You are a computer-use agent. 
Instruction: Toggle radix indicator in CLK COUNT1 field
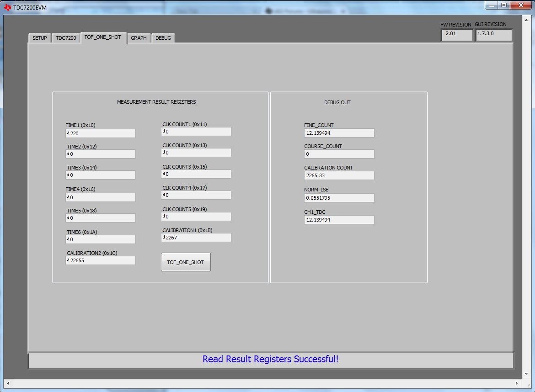pos(163,131)
